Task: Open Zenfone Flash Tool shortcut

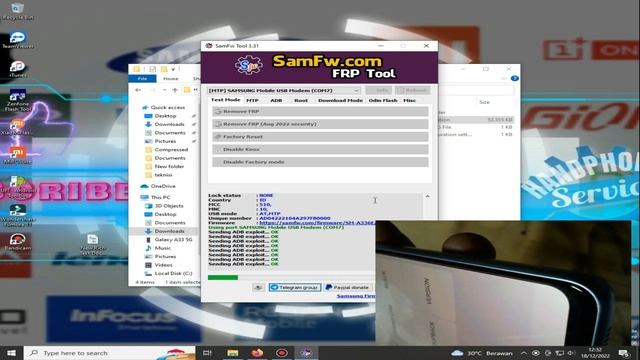Action: [x=18, y=100]
